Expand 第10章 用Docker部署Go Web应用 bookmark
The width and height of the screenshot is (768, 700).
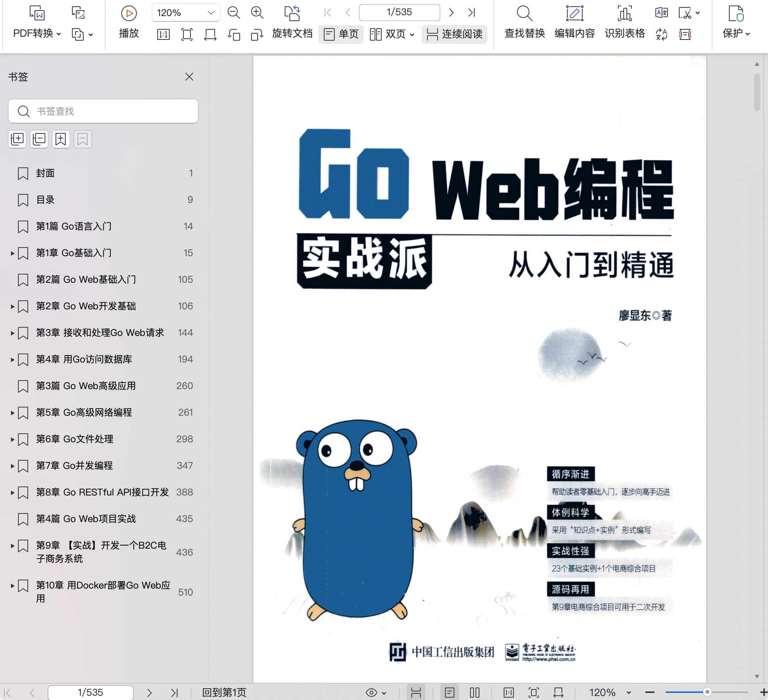13,585
